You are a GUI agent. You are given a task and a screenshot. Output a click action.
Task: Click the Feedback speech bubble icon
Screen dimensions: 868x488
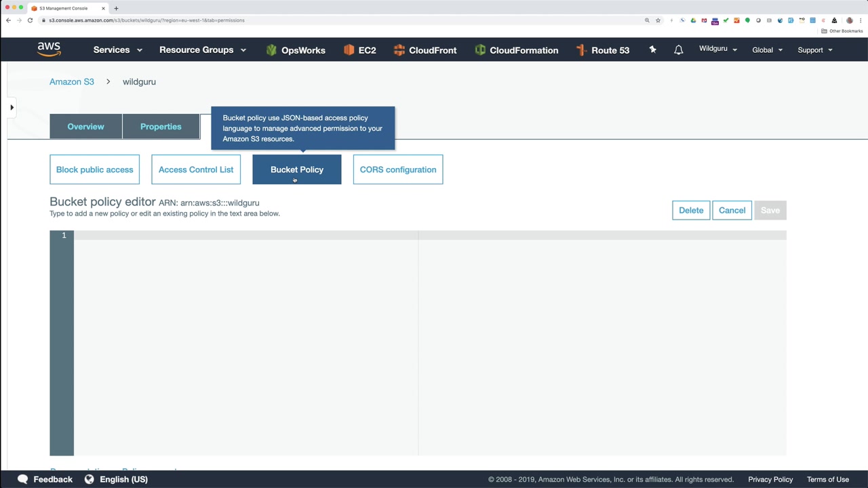click(x=23, y=479)
